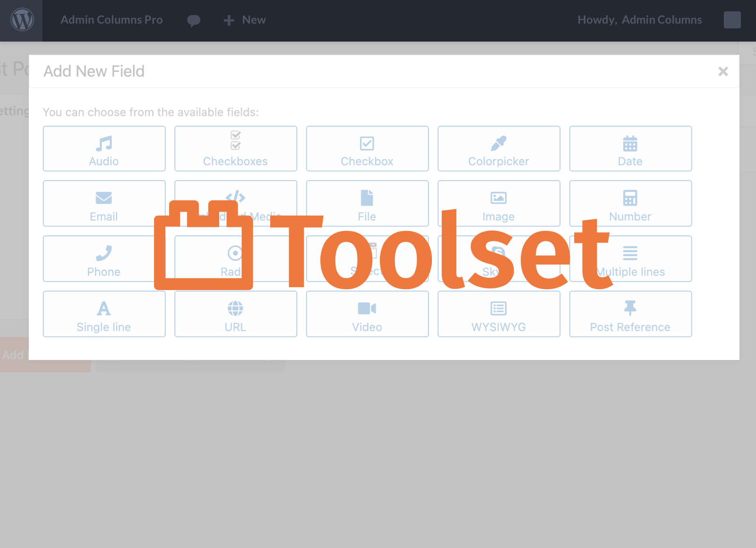Select the WYSIWYG field type
Image resolution: width=756 pixels, height=548 pixels.
click(498, 314)
